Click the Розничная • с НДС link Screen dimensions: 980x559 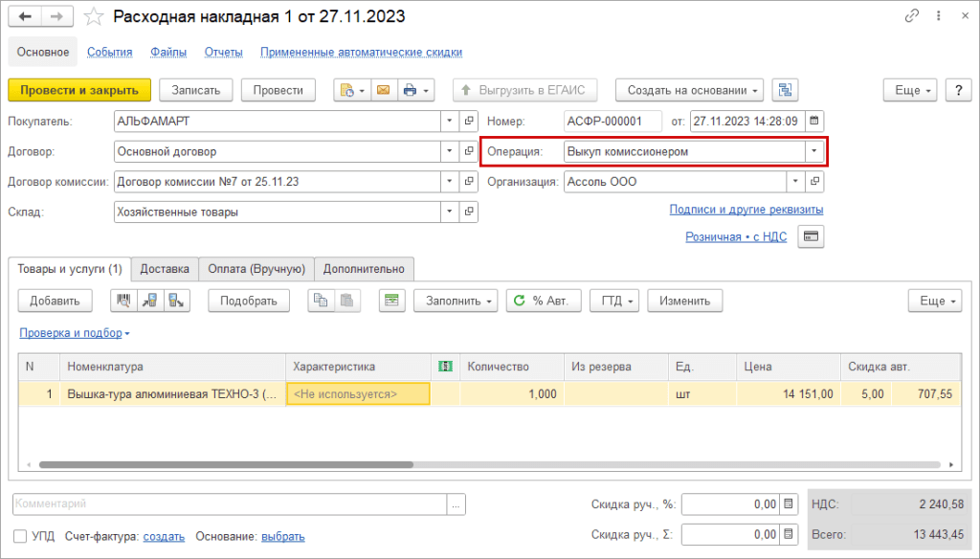click(736, 237)
